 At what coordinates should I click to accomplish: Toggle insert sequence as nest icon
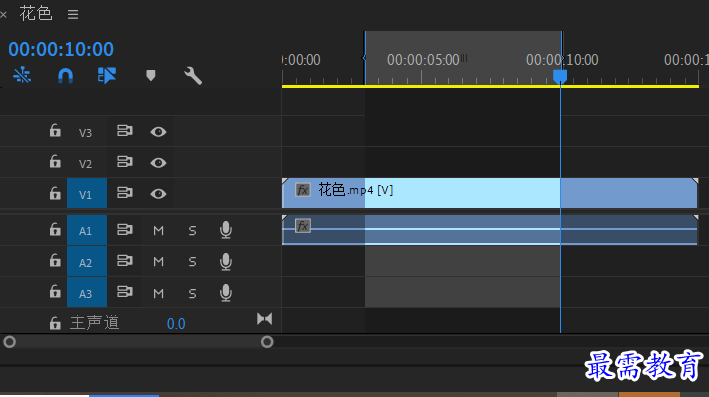(x=22, y=76)
